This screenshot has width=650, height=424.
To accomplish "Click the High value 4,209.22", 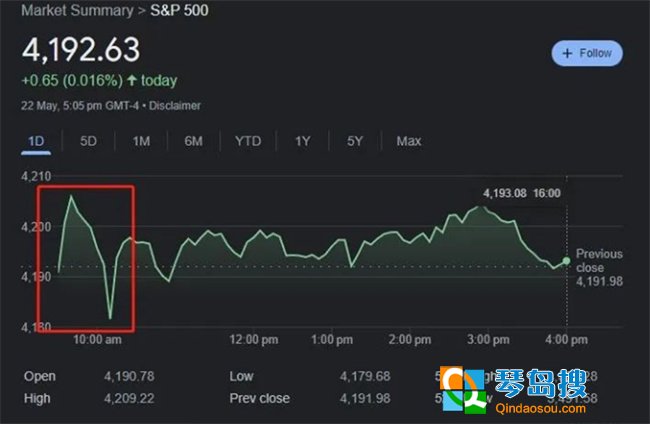I will 129,398.
